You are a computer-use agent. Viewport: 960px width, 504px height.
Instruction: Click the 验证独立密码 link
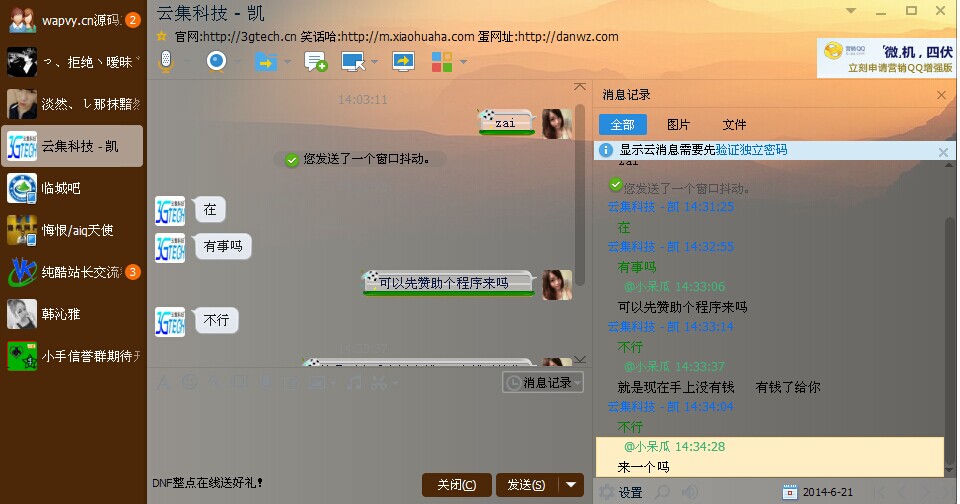click(751, 150)
